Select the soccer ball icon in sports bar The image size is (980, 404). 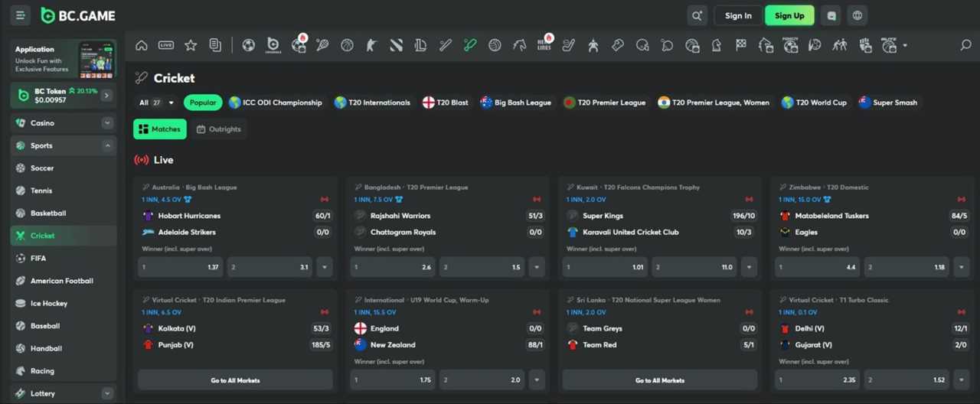click(248, 46)
